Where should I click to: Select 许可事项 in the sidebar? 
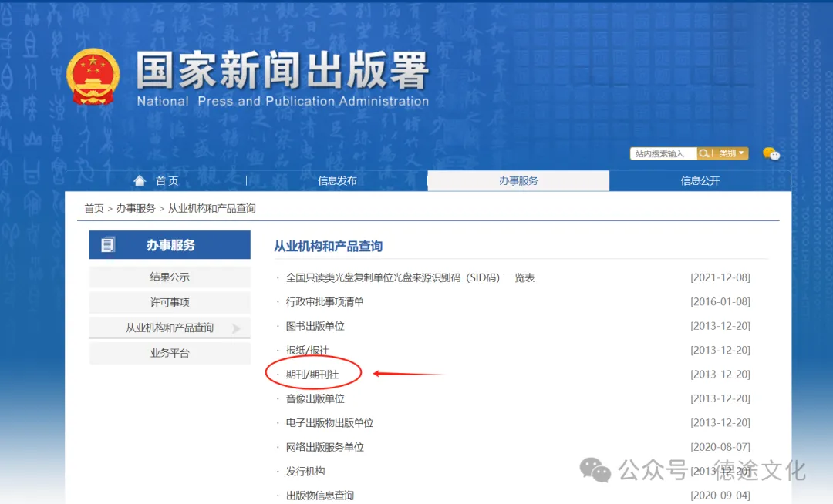170,303
